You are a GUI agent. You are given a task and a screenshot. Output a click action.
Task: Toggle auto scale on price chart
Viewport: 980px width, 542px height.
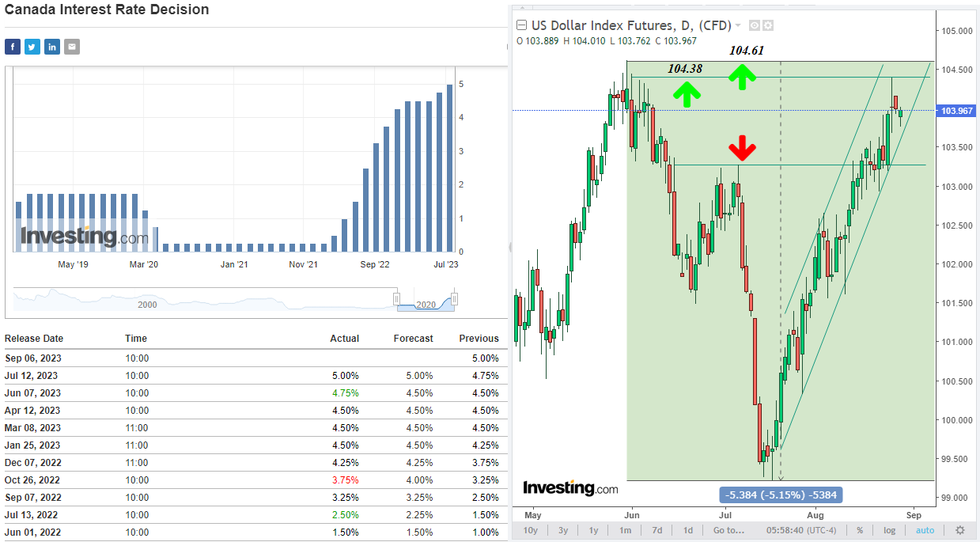(x=925, y=530)
